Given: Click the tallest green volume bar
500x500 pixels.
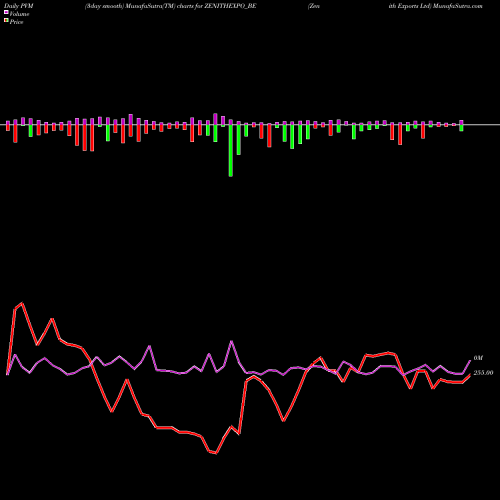Looking at the screenshot, I should [231, 151].
